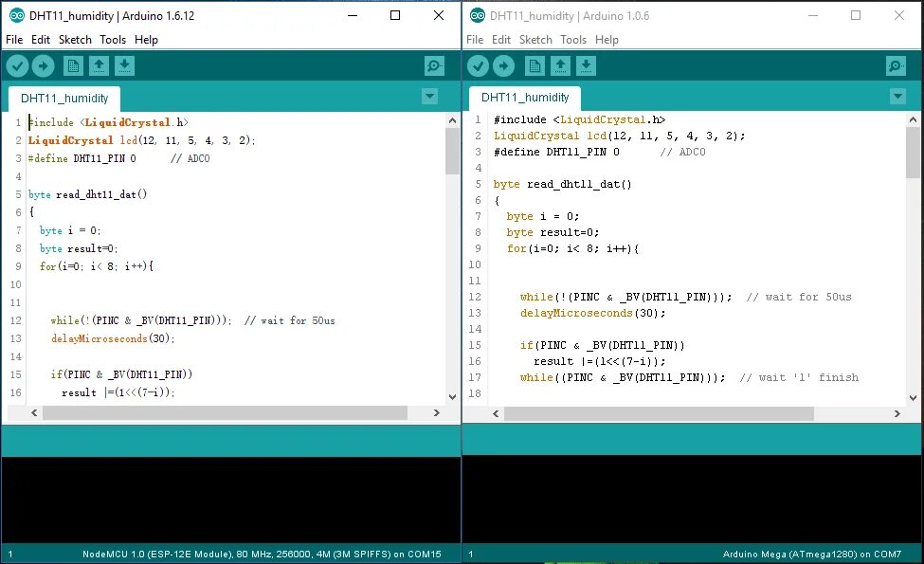Click vertical scrollbar thumb in Arduino 1.0.6 editor
924x564 pixels.
pyautogui.click(x=913, y=153)
